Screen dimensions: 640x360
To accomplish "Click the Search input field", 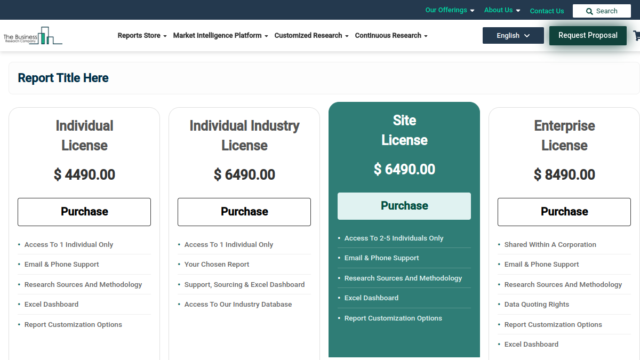I will pos(602,11).
